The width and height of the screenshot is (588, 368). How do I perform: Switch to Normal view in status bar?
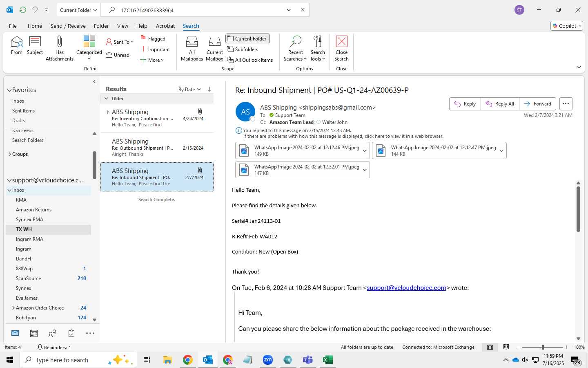(x=490, y=347)
